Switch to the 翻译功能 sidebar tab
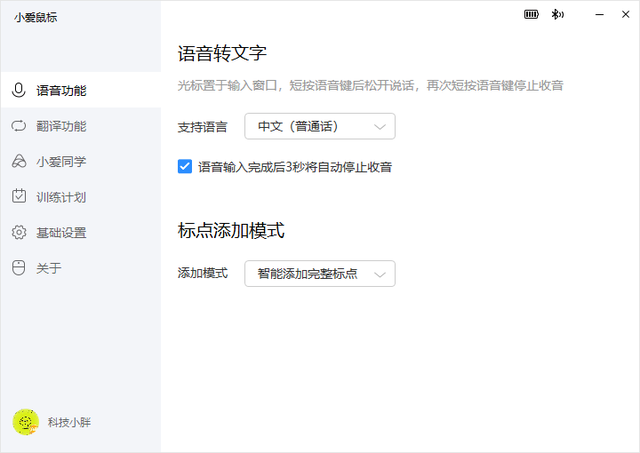Image resolution: width=640 pixels, height=453 pixels. click(x=61, y=126)
